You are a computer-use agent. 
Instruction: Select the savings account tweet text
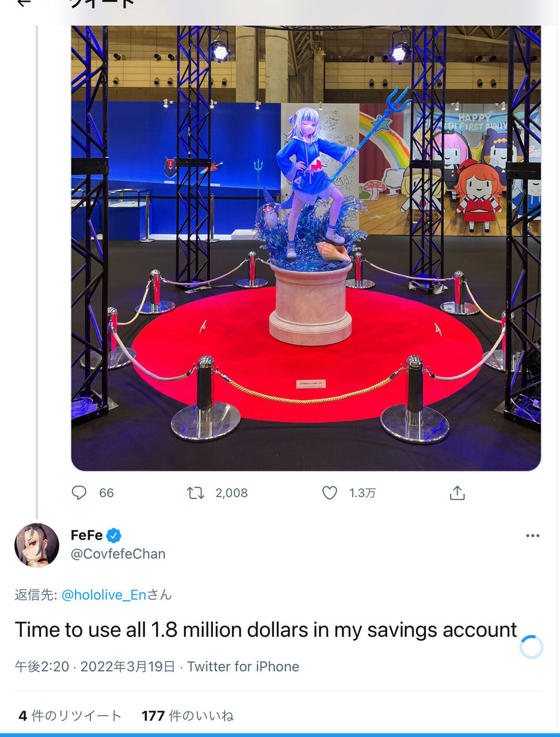tap(266, 630)
